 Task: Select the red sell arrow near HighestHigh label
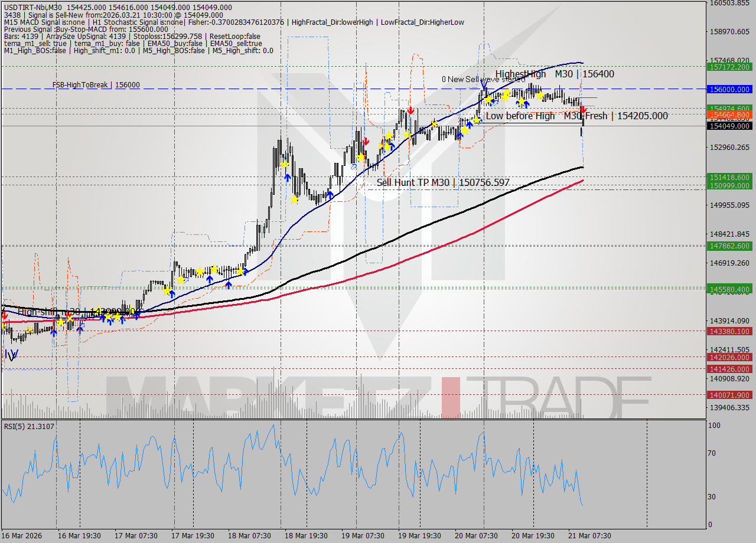pyautogui.click(x=584, y=110)
